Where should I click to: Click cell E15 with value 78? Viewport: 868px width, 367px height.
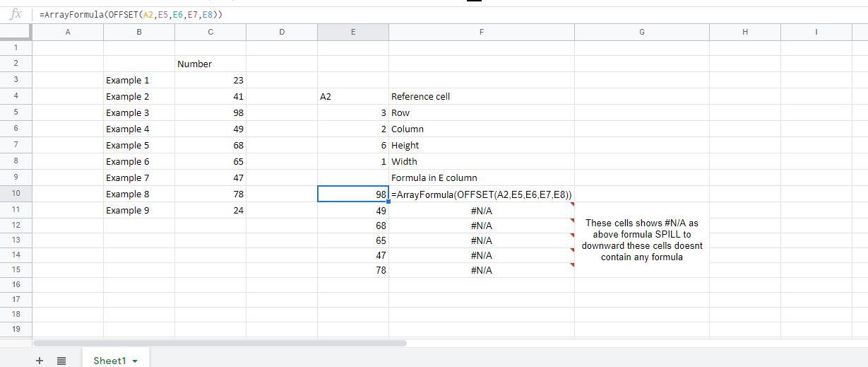[x=353, y=270]
